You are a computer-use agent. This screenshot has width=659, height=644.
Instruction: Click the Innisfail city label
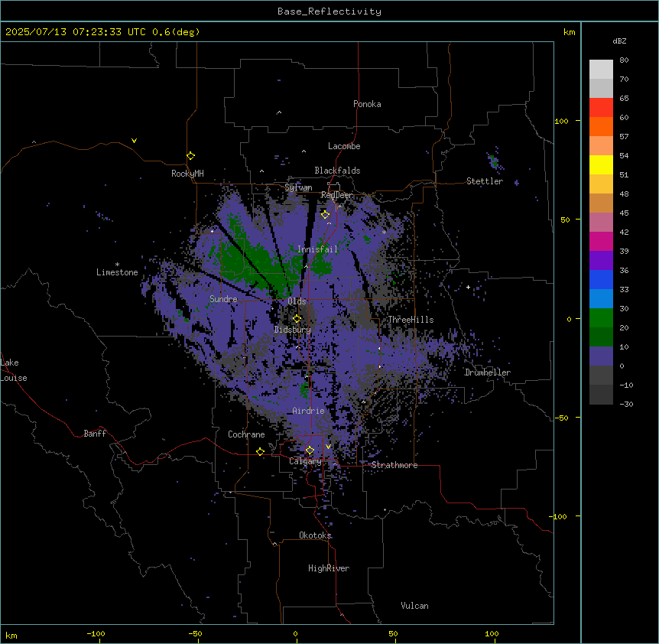pos(318,249)
